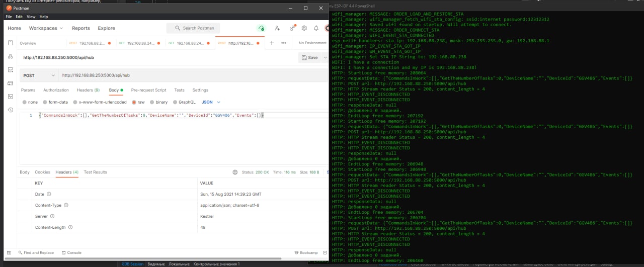Open the dropdown arrow next to Save

click(x=325, y=57)
